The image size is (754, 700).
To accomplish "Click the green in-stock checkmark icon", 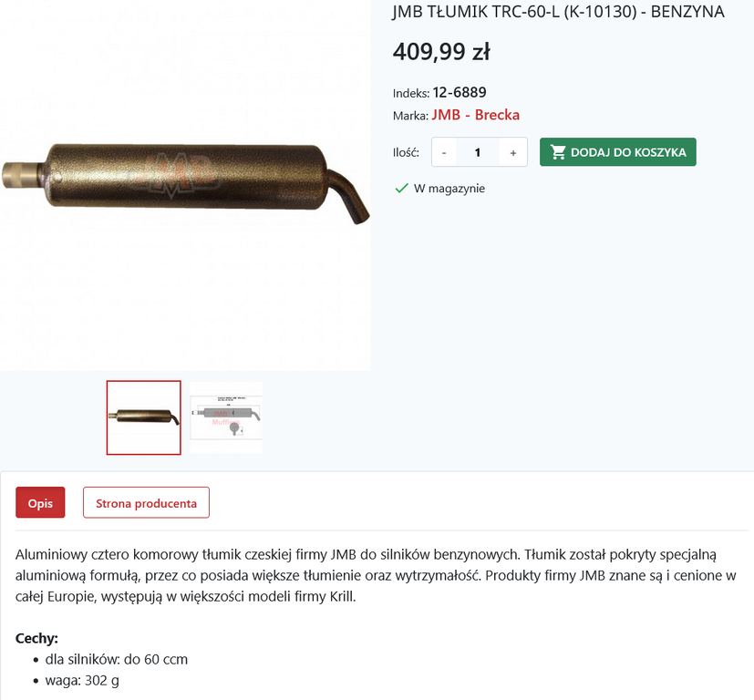I will 401,188.
